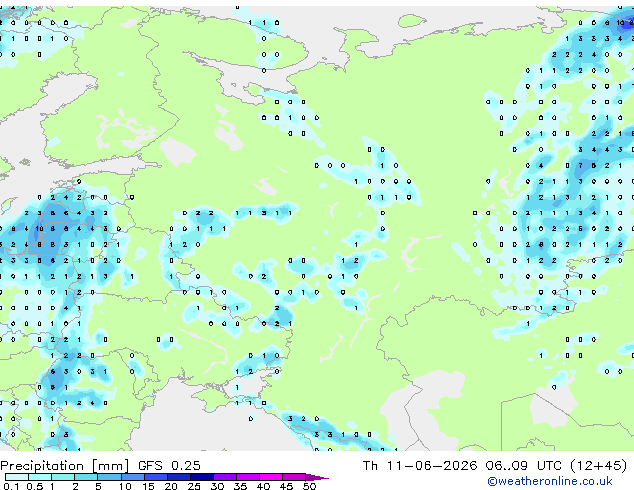Click the 5–10 mm legend color swatch
Screen dimensions: 634x490
tap(110, 477)
